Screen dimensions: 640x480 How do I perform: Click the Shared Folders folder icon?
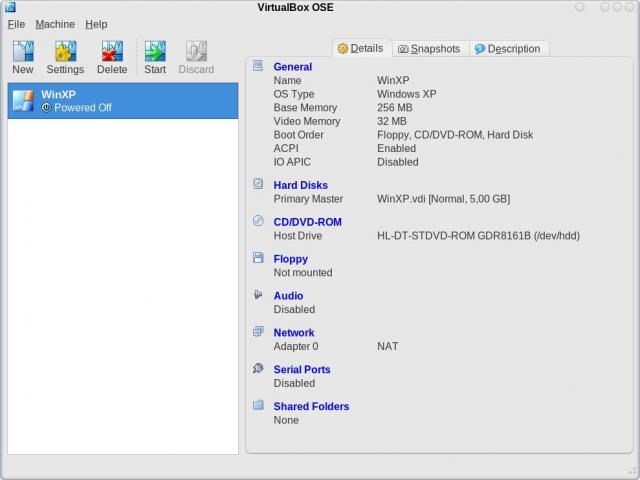point(258,405)
